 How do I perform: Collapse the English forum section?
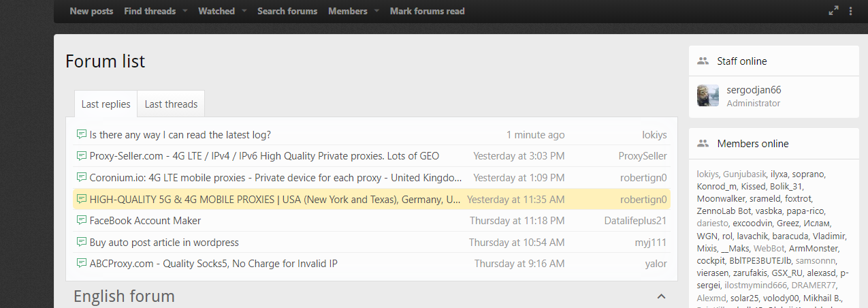point(660,296)
